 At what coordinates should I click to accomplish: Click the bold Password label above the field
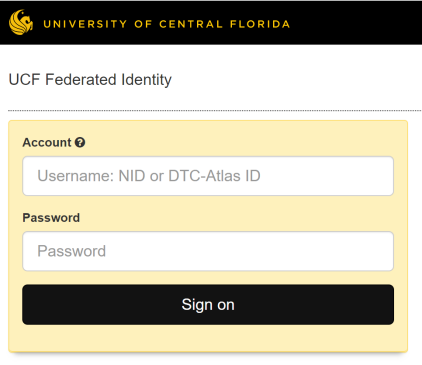[51, 218]
